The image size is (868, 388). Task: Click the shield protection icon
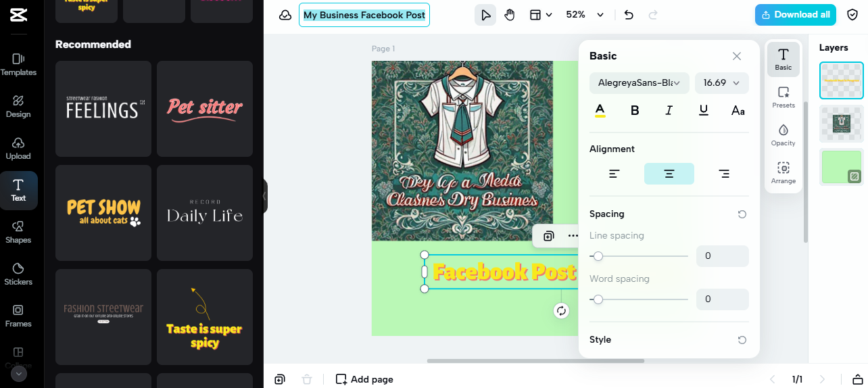852,15
